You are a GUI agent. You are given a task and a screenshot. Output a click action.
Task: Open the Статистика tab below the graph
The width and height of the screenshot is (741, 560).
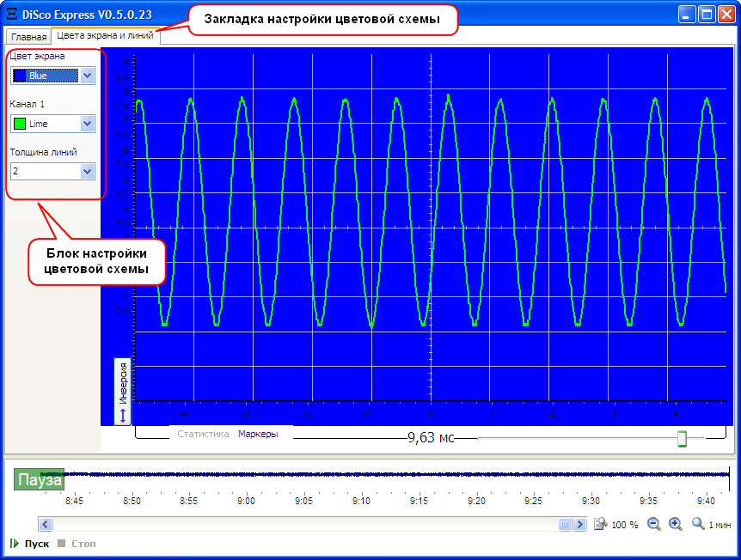point(203,435)
